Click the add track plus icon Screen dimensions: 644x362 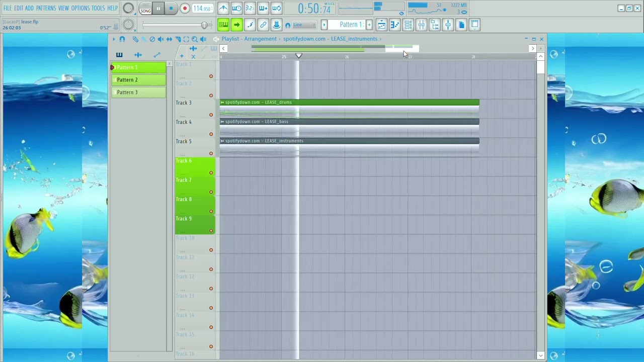(182, 56)
